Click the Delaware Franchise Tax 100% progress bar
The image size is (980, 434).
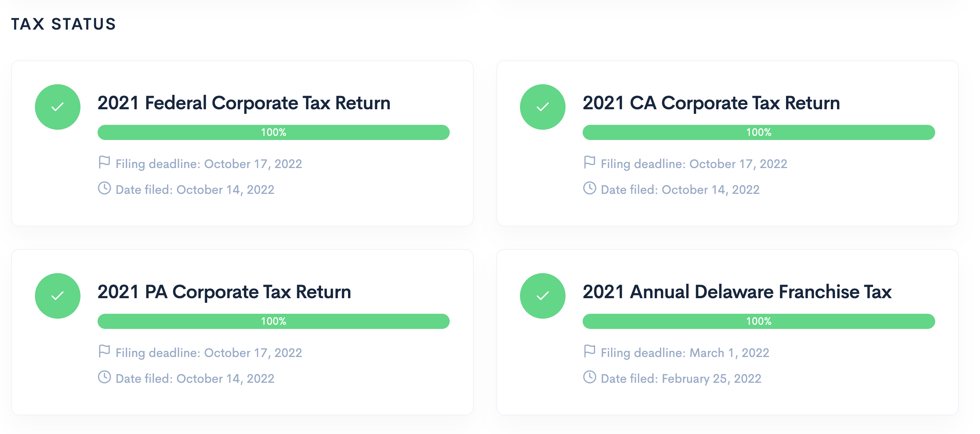(759, 321)
